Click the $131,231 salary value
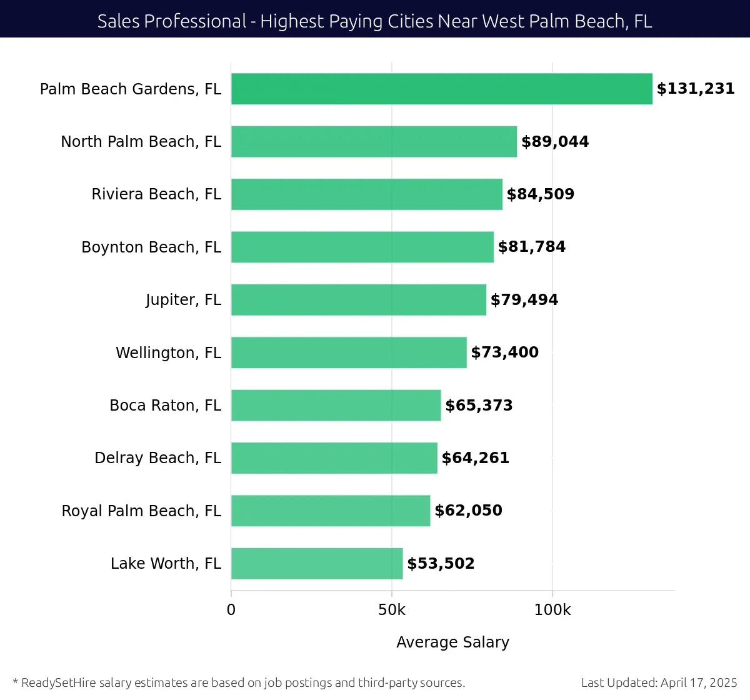 pyautogui.click(x=696, y=89)
